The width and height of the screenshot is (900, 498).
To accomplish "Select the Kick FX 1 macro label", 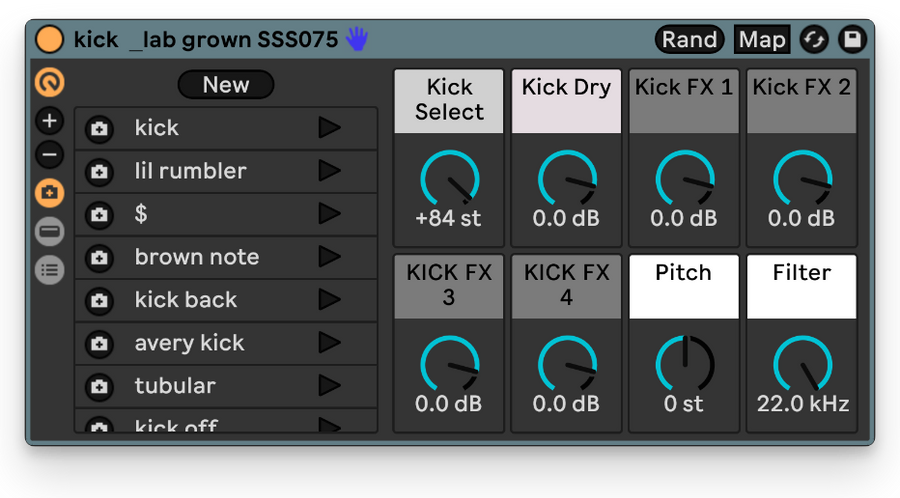I will pos(684,101).
